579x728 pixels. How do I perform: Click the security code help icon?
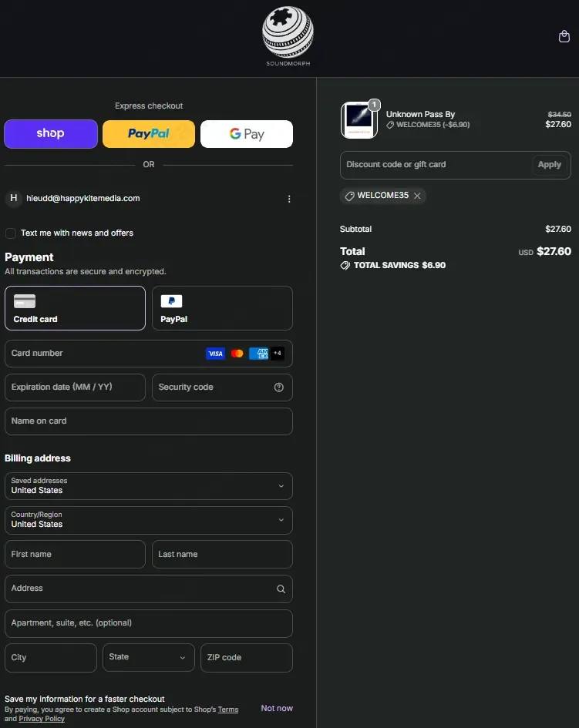pos(279,387)
